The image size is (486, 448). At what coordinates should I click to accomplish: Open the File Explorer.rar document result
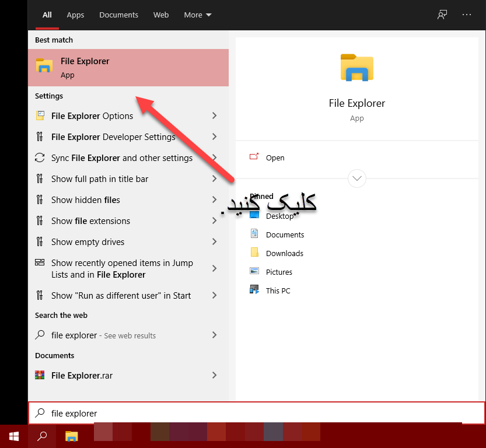pos(82,375)
